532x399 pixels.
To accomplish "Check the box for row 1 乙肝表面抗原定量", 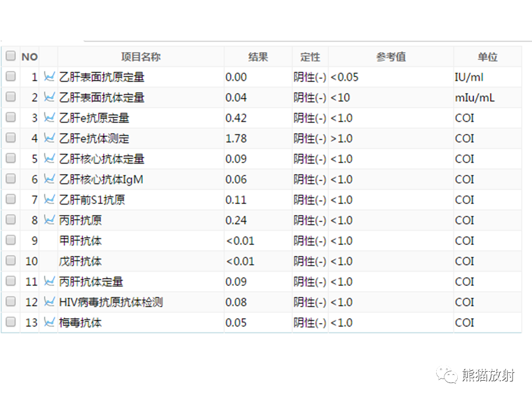I will pyautogui.click(x=11, y=76).
